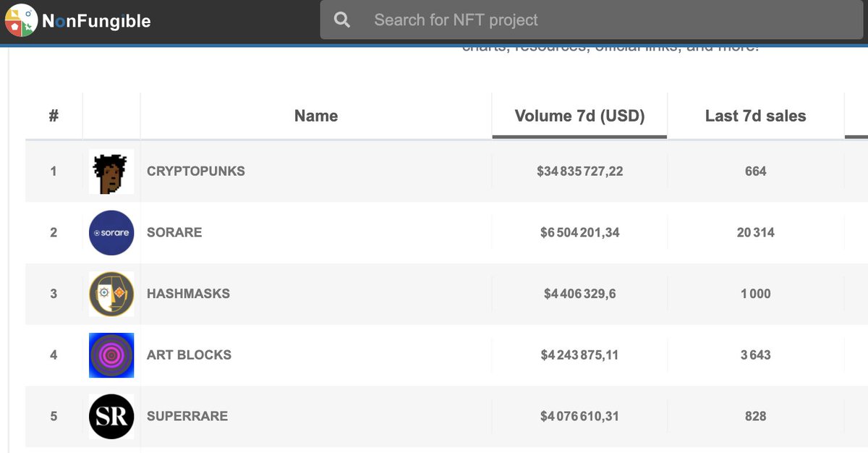Select sales count 20 314

click(x=755, y=232)
